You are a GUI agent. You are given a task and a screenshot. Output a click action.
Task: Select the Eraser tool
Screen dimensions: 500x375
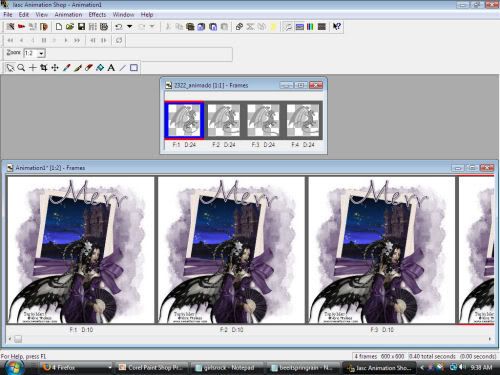pyautogui.click(x=89, y=68)
